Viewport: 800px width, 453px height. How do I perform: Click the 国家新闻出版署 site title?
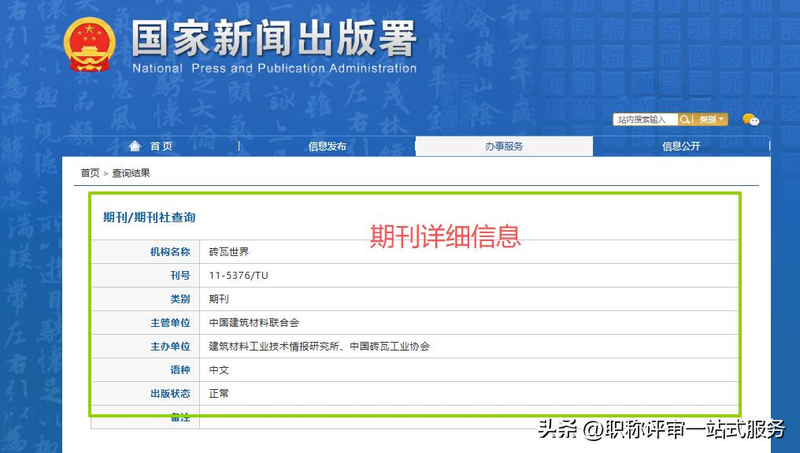click(x=274, y=39)
